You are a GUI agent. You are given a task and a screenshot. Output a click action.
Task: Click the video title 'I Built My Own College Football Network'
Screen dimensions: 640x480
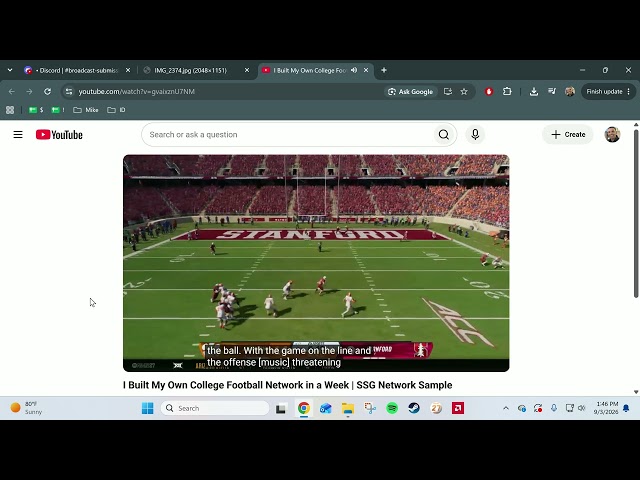click(288, 385)
